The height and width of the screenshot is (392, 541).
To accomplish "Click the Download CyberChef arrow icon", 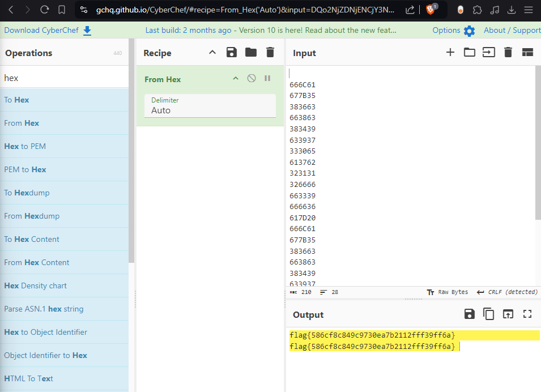I will [87, 31].
